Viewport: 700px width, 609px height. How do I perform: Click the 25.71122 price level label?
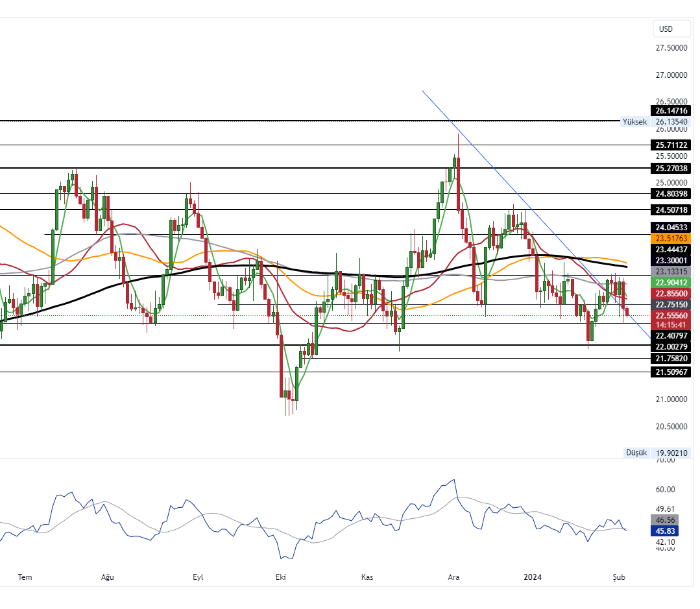[x=671, y=145]
